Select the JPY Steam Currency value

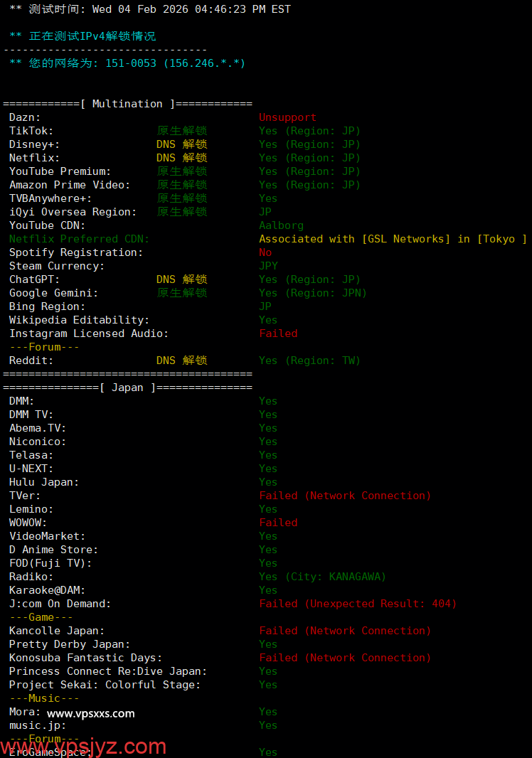268,266
